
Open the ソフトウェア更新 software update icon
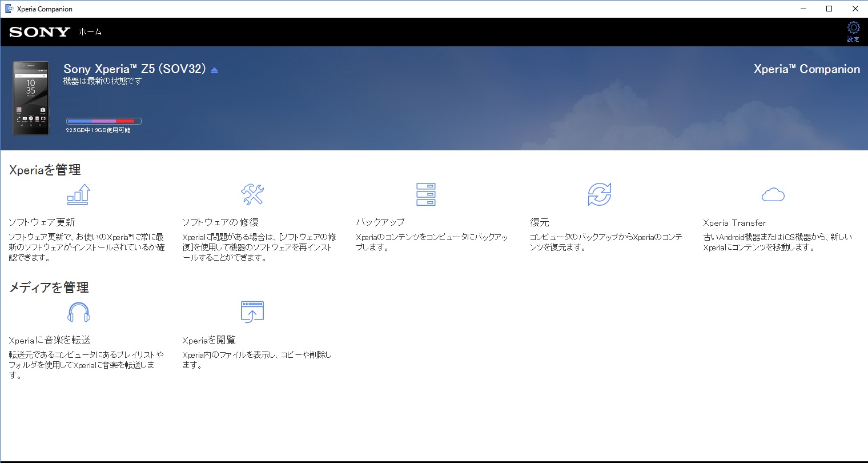click(x=79, y=194)
